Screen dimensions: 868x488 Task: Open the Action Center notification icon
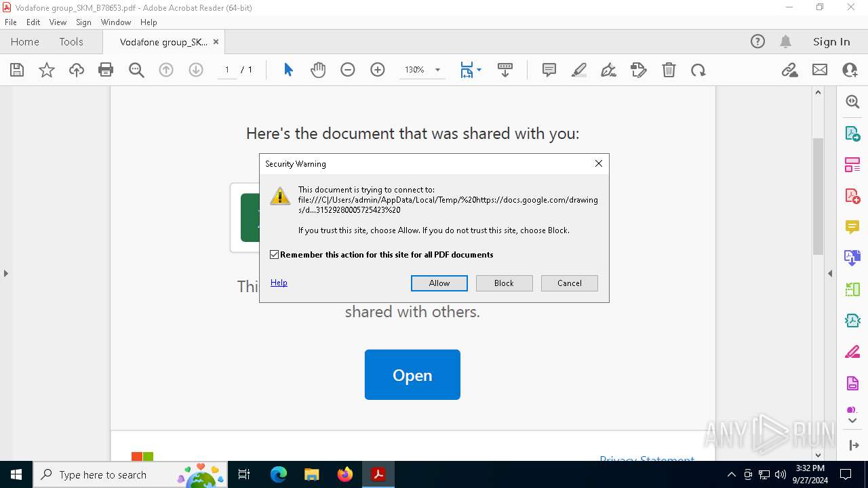pyautogui.click(x=846, y=474)
